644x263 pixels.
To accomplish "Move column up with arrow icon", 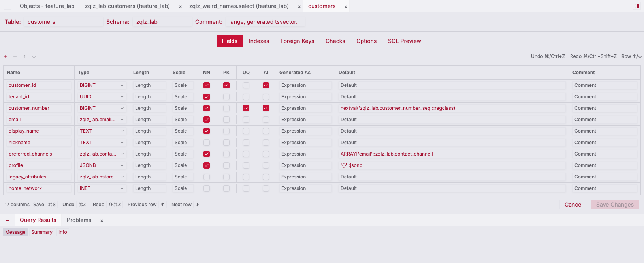I will click(x=24, y=56).
